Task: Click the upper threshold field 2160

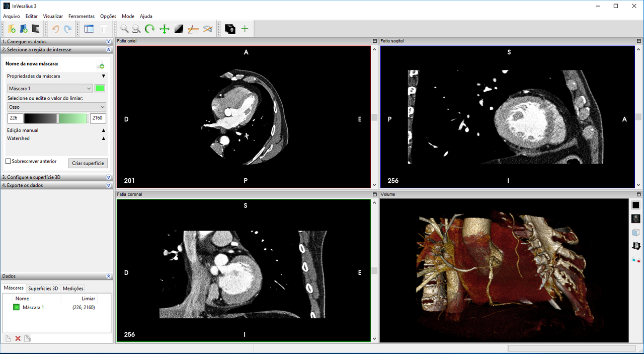Action: pyautogui.click(x=98, y=118)
